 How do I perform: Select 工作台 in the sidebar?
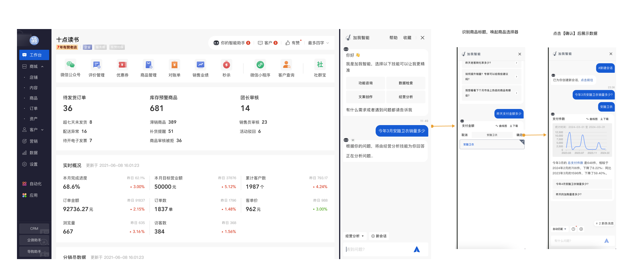pyautogui.click(x=34, y=55)
